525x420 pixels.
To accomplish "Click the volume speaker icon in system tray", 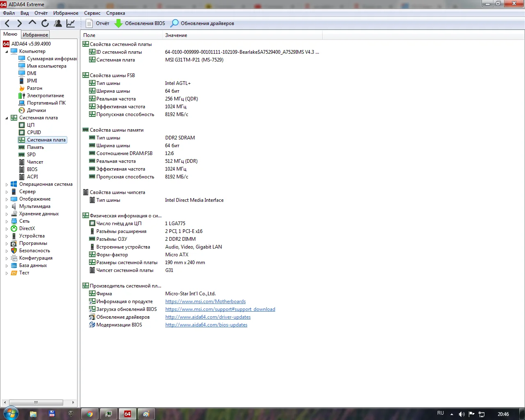I will point(461,414).
